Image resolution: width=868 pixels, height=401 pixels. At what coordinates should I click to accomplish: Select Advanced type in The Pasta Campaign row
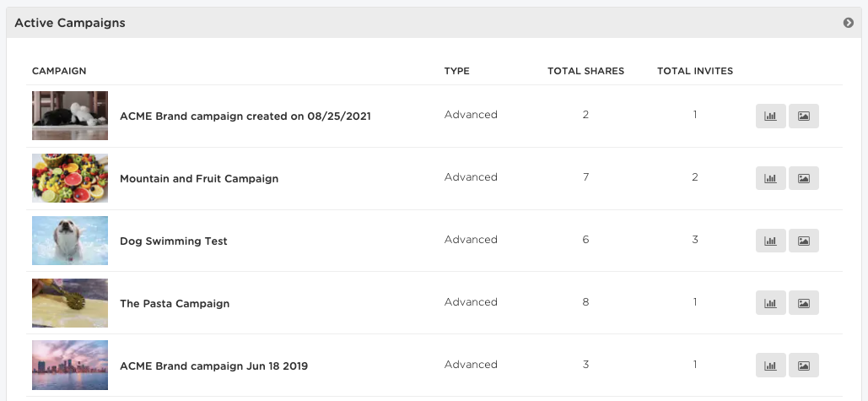point(471,302)
